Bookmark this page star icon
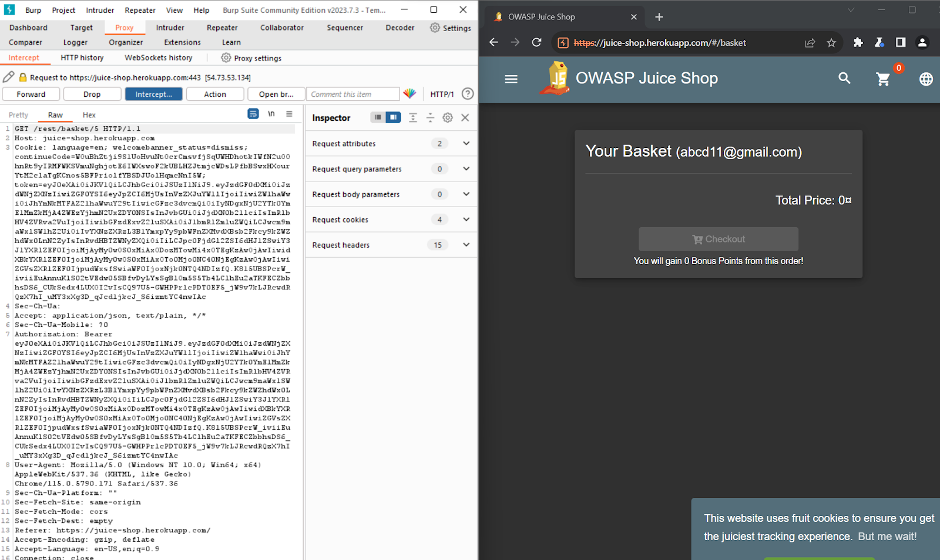 [831, 42]
